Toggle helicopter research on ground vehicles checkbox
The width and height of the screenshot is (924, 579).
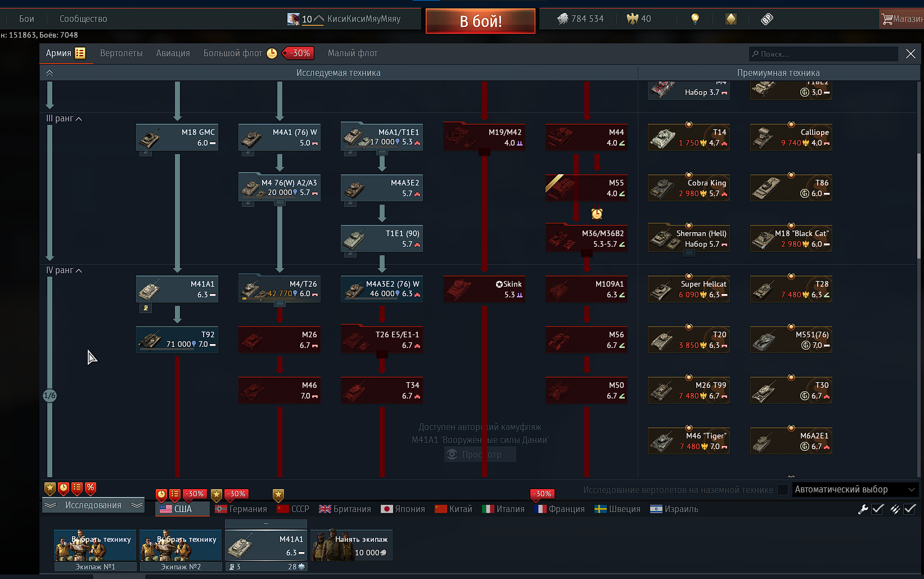783,490
